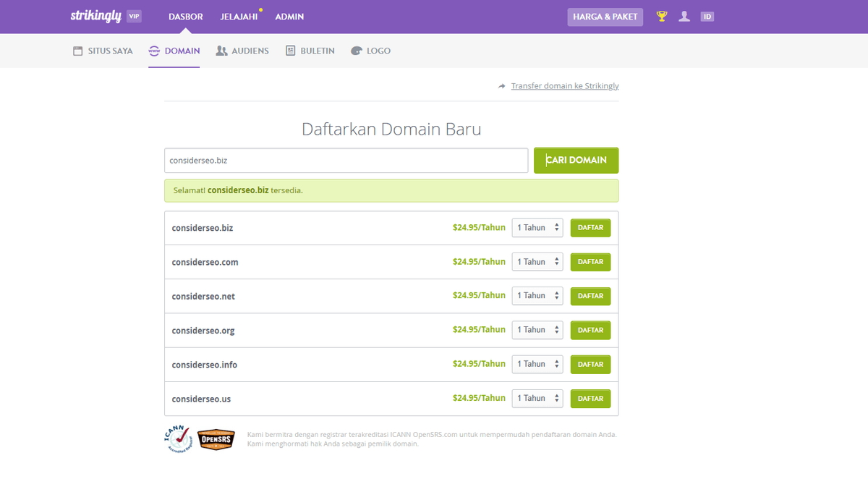Open the trophy rewards icon

[662, 16]
